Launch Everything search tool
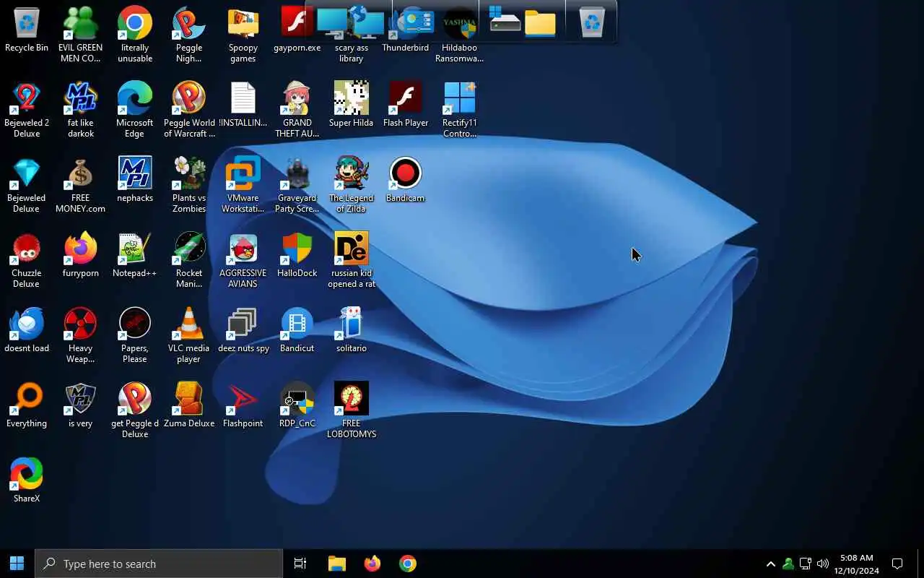 click(x=27, y=405)
